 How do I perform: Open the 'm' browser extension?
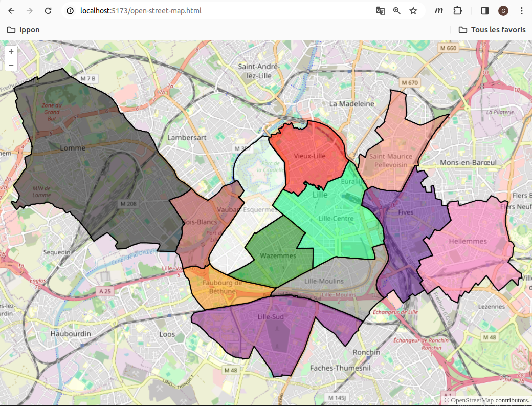438,10
